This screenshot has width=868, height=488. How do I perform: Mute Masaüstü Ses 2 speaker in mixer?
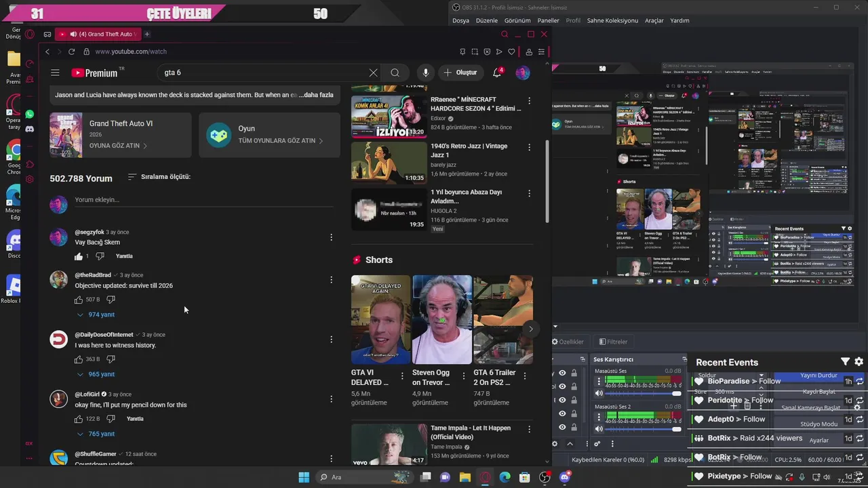pos(599,428)
